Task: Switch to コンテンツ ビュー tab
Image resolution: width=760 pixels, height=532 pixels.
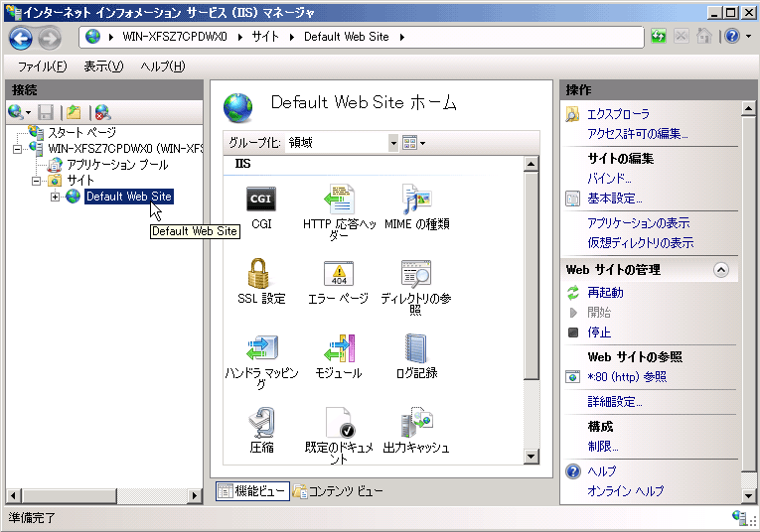Action: tap(338, 491)
